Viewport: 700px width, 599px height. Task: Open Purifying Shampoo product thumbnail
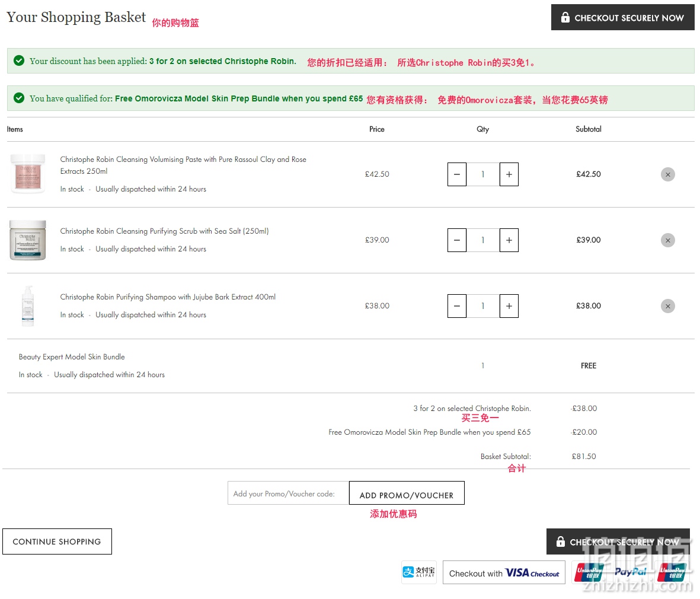tap(28, 306)
